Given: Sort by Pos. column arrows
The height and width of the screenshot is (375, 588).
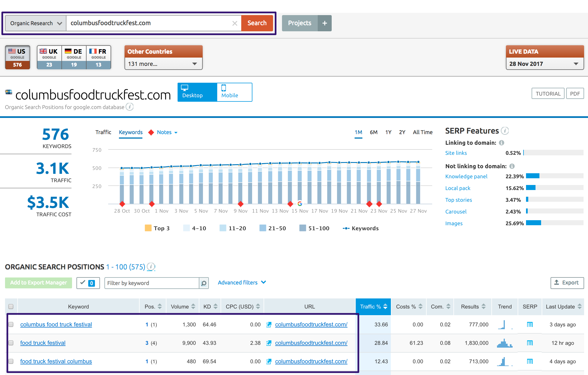Looking at the screenshot, I should (160, 307).
